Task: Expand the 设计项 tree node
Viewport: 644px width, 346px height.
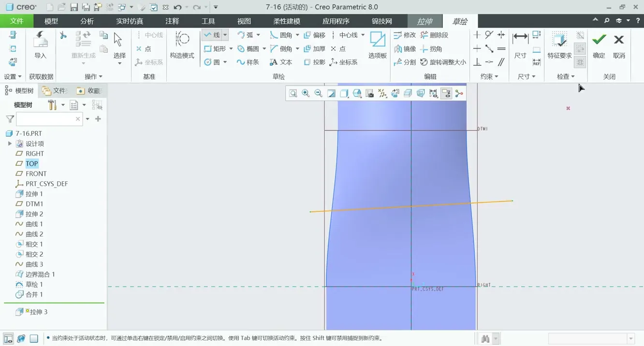Action: (10, 144)
